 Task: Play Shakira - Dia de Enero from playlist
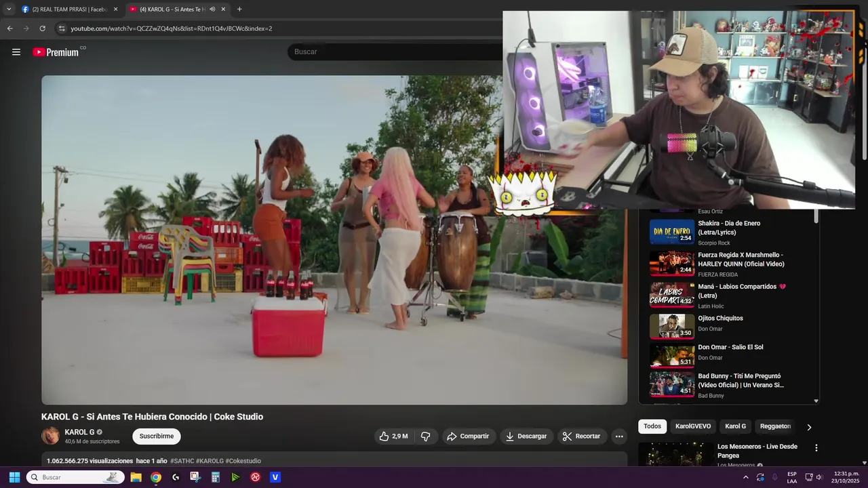729,232
